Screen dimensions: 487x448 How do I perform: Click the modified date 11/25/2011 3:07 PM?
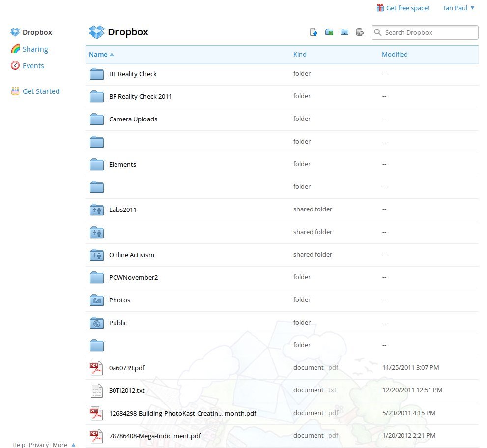point(411,367)
